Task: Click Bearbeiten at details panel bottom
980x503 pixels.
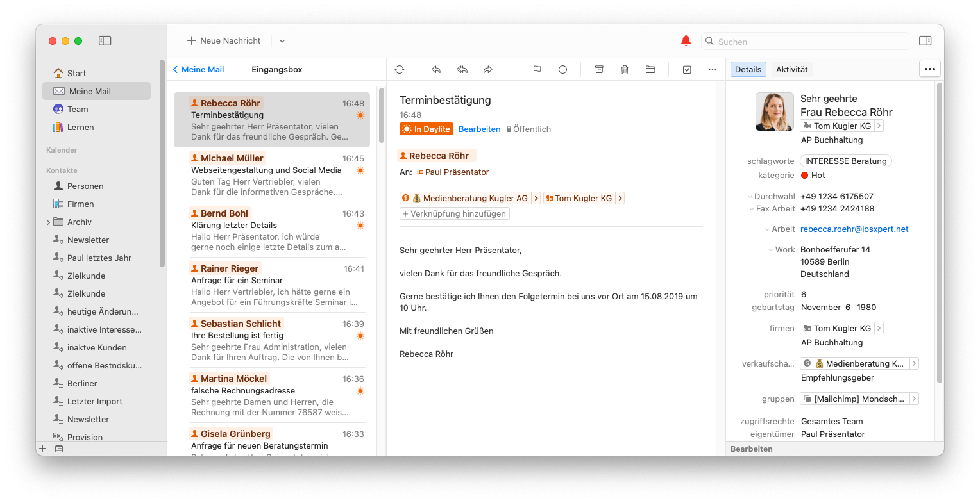Action: pyautogui.click(x=752, y=449)
